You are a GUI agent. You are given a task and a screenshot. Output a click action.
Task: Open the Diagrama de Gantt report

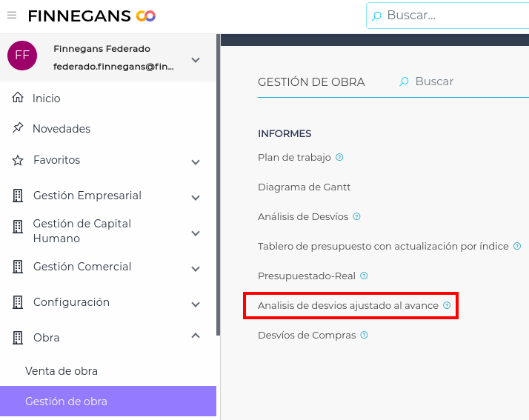[304, 187]
